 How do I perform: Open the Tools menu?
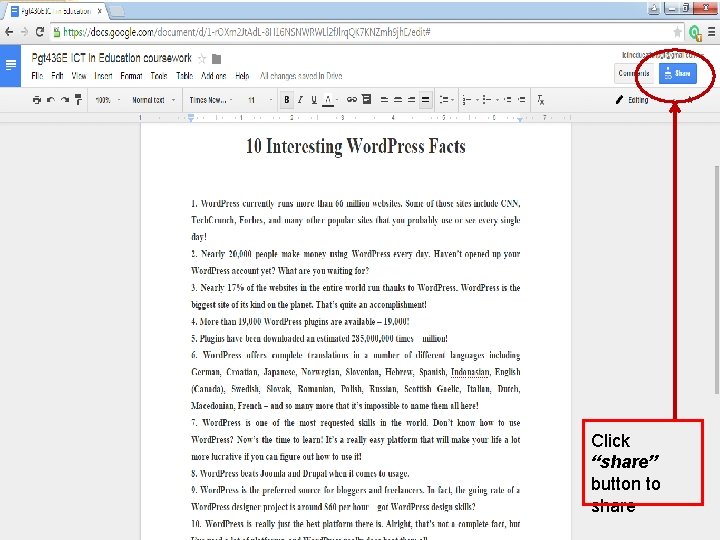pos(159,76)
